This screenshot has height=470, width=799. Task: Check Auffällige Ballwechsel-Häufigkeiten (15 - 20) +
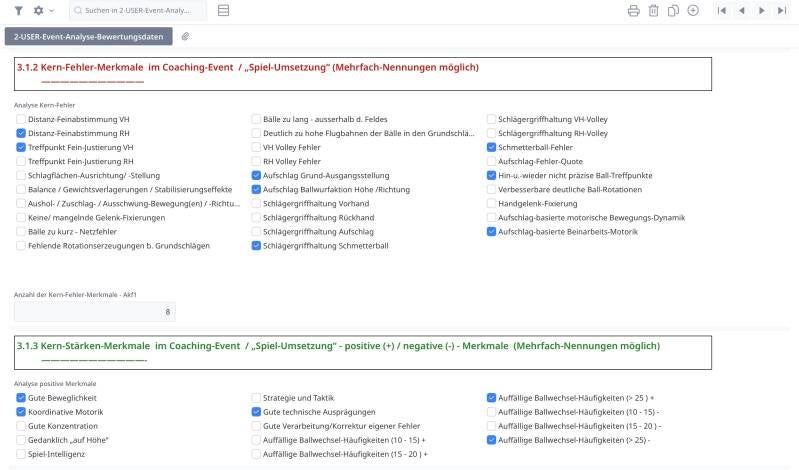point(256,454)
